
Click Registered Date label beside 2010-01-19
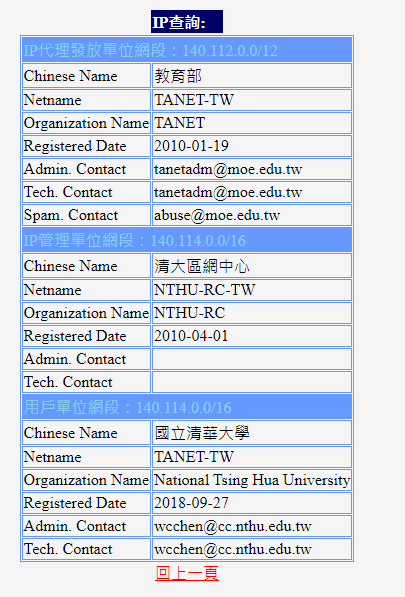(x=75, y=146)
